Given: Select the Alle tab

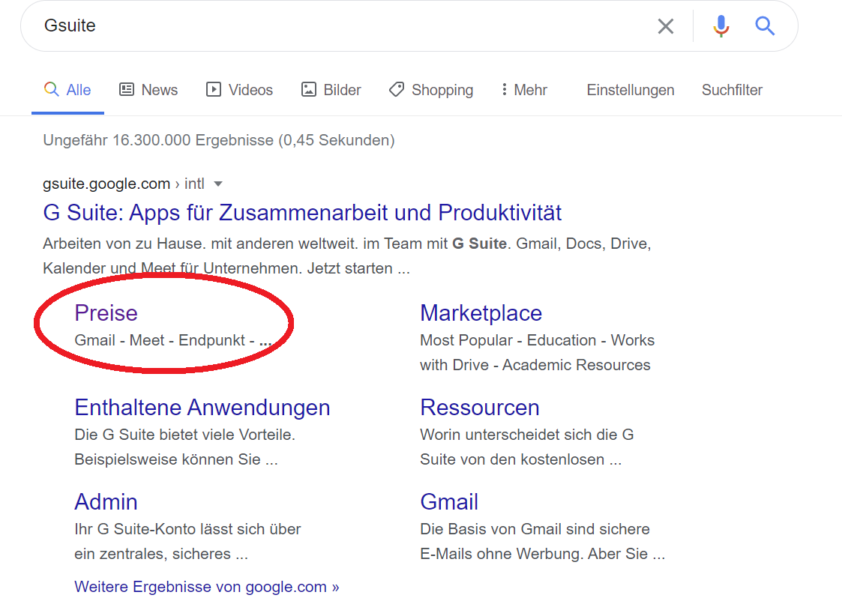Looking at the screenshot, I should coord(67,90).
